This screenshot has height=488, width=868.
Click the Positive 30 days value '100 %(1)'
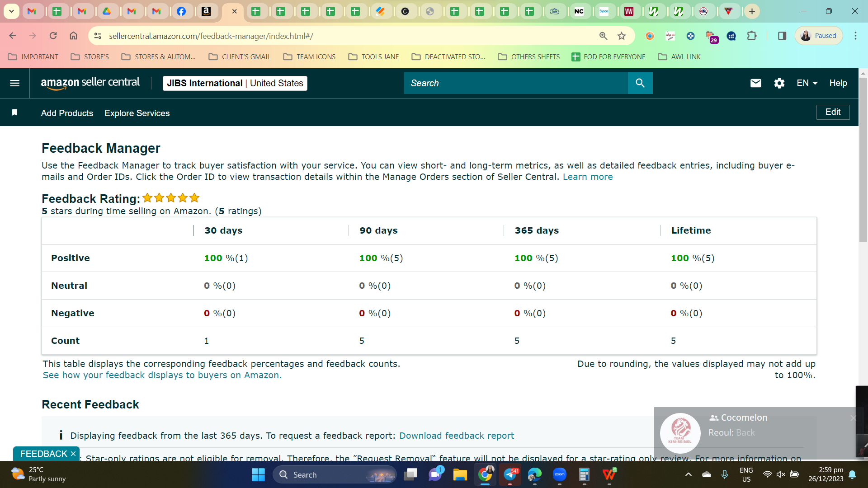point(226,258)
